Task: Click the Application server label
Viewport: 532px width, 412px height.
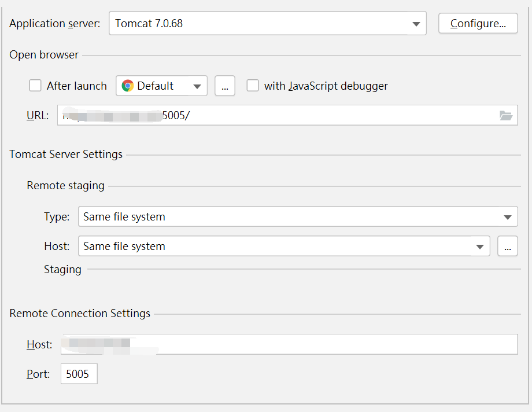Action: [x=55, y=24]
